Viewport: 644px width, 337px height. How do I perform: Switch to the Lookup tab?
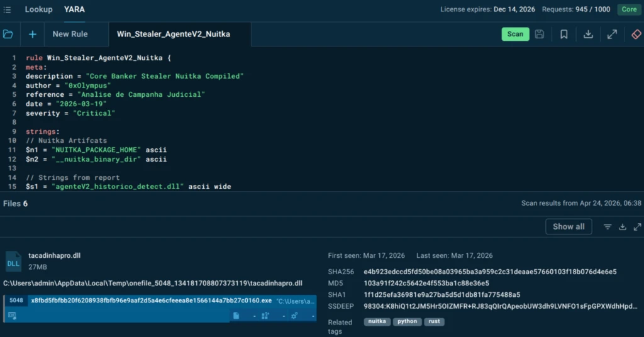38,9
